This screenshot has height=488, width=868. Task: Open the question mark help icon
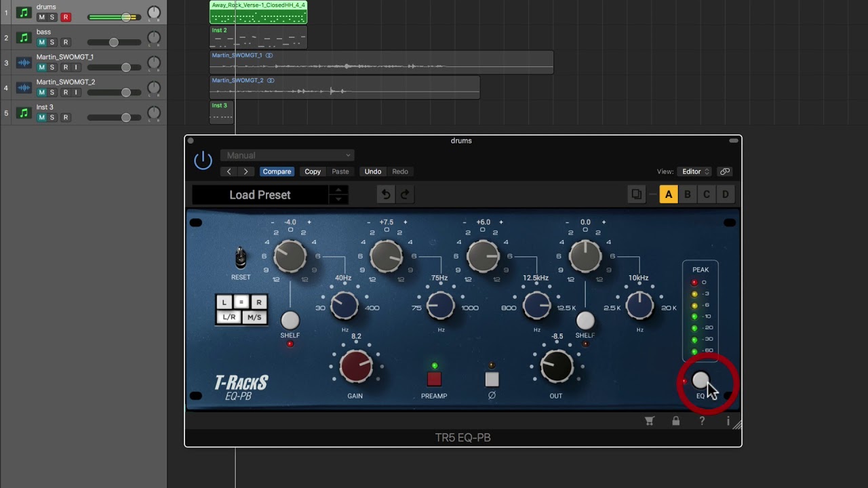702,421
